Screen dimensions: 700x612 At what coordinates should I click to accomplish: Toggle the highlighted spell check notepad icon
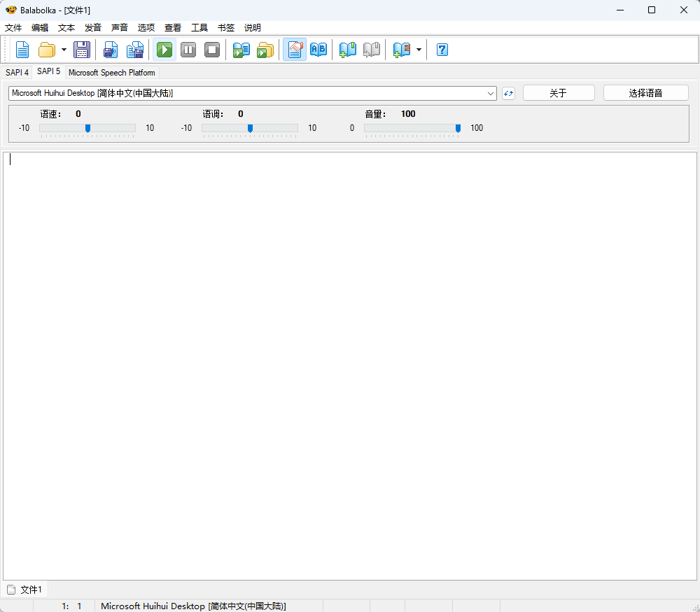(x=295, y=50)
